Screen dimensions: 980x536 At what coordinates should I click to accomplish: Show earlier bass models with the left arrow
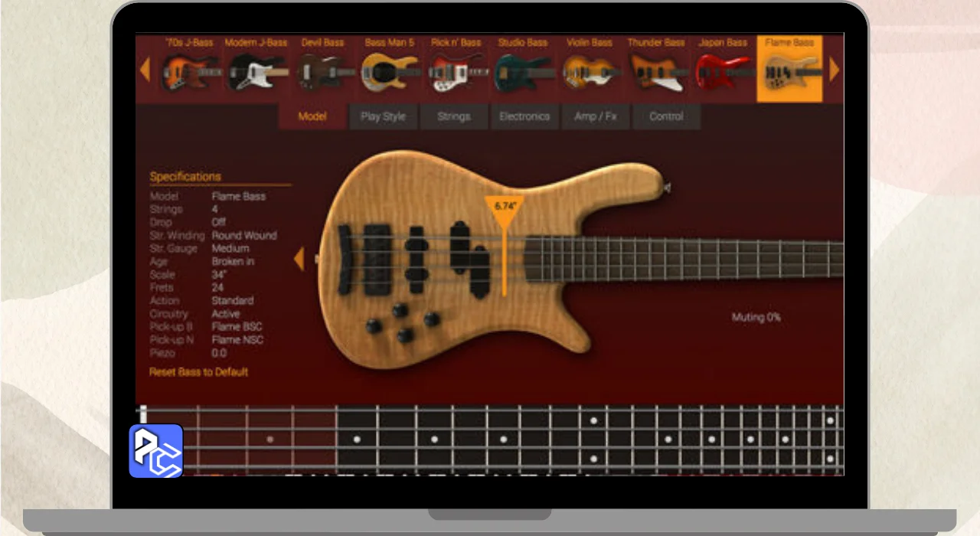(x=144, y=70)
